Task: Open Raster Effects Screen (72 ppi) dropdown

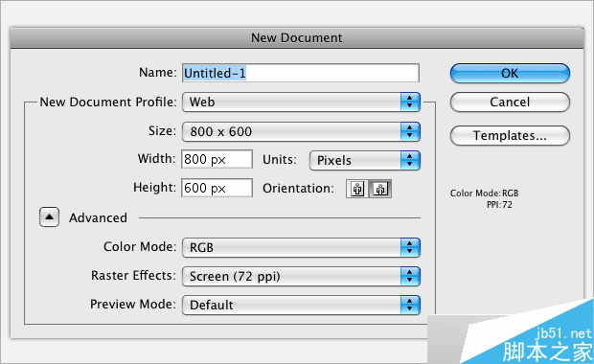Action: (x=301, y=276)
